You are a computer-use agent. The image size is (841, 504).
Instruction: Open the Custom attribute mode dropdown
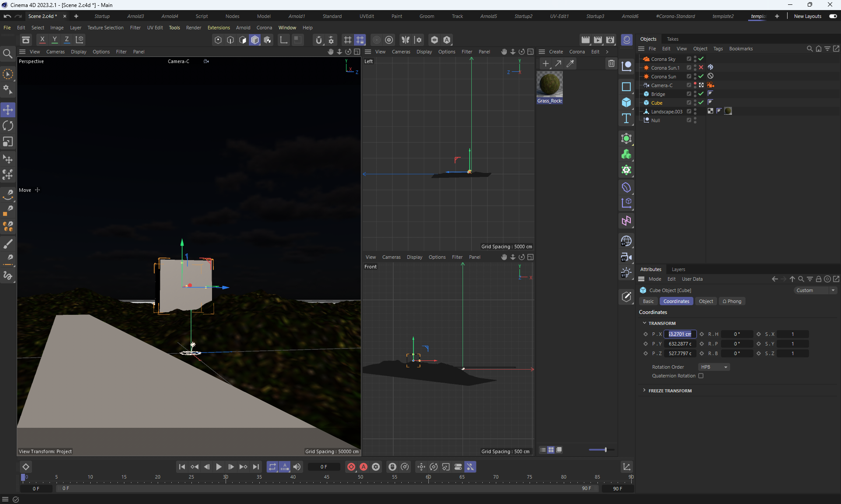[x=816, y=290]
